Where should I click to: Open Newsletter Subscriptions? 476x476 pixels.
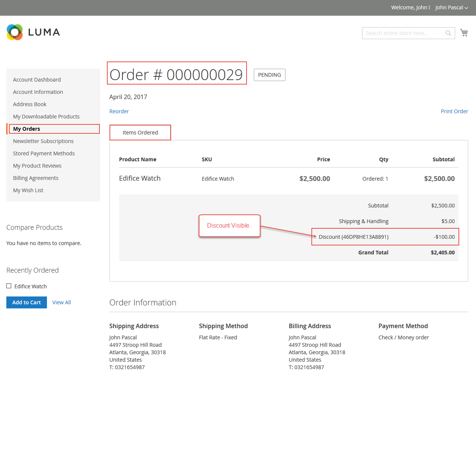43,141
